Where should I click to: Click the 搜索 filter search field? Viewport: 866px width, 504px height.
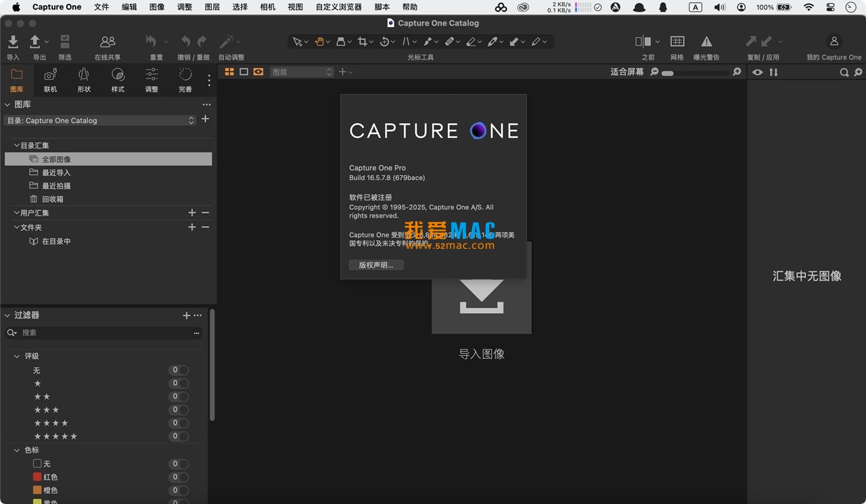tap(104, 333)
